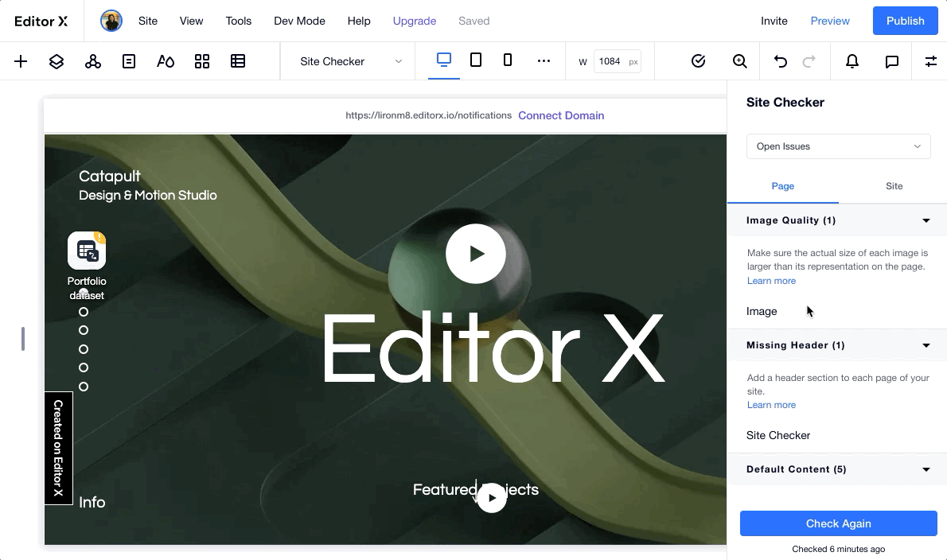Click the Editor X logo
This screenshot has height=560, width=947.
point(41,21)
